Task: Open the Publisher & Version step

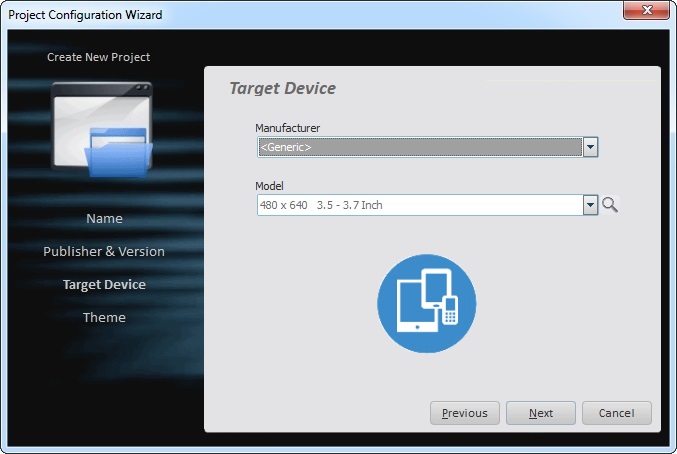Action: pos(104,251)
